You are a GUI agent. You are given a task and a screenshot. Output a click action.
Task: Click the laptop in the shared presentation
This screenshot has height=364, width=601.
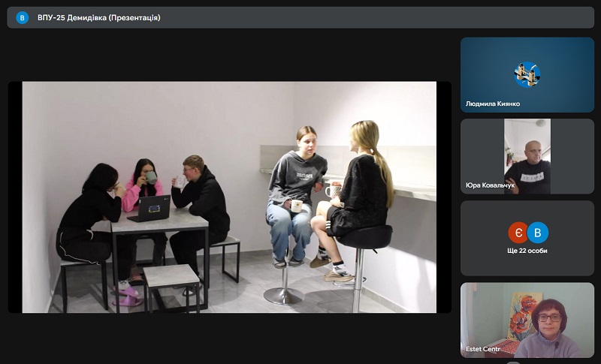point(149,209)
